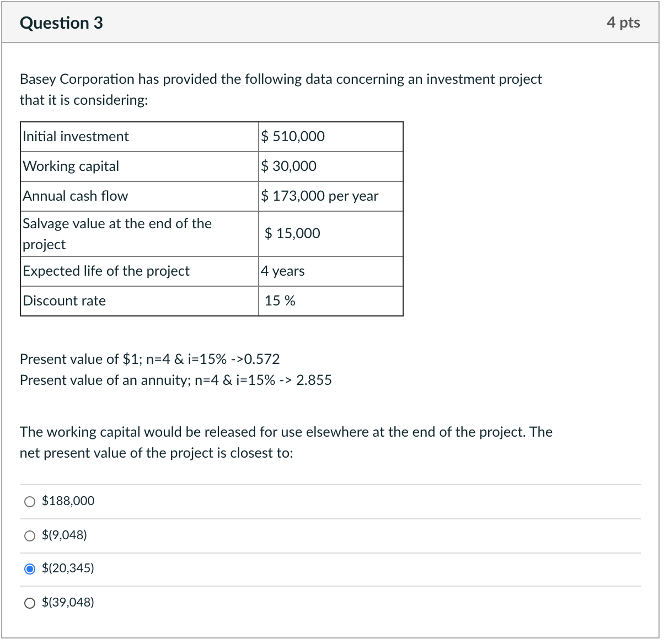Click the Initial investment table row
The height and width of the screenshot is (644, 664).
tap(75, 136)
